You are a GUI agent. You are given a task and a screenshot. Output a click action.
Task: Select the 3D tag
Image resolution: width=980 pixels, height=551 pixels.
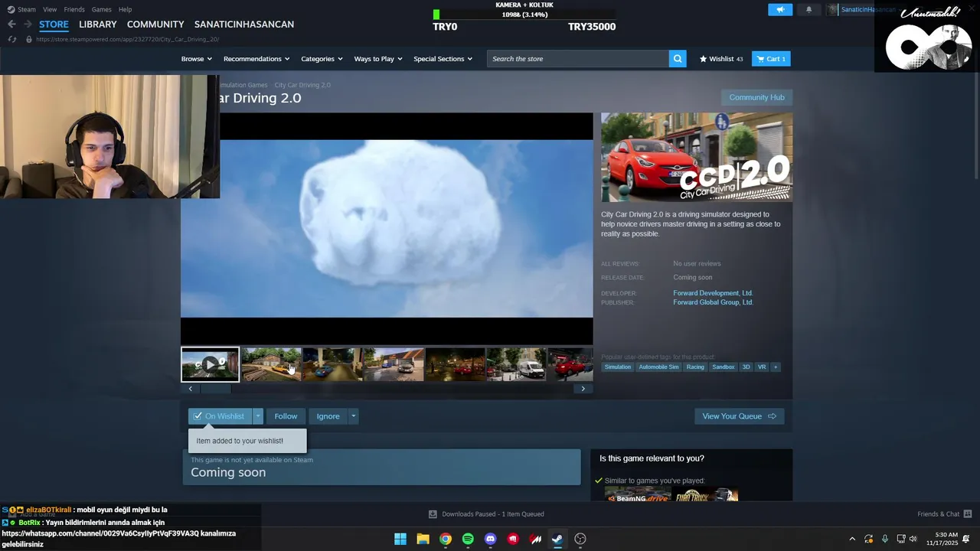pos(746,367)
